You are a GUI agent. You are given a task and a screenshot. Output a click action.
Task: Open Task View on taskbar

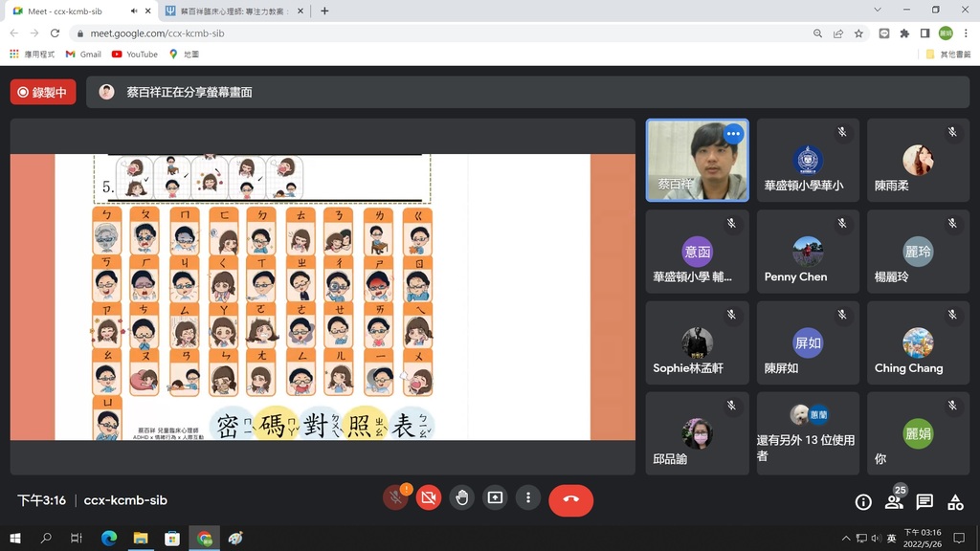tap(77, 538)
